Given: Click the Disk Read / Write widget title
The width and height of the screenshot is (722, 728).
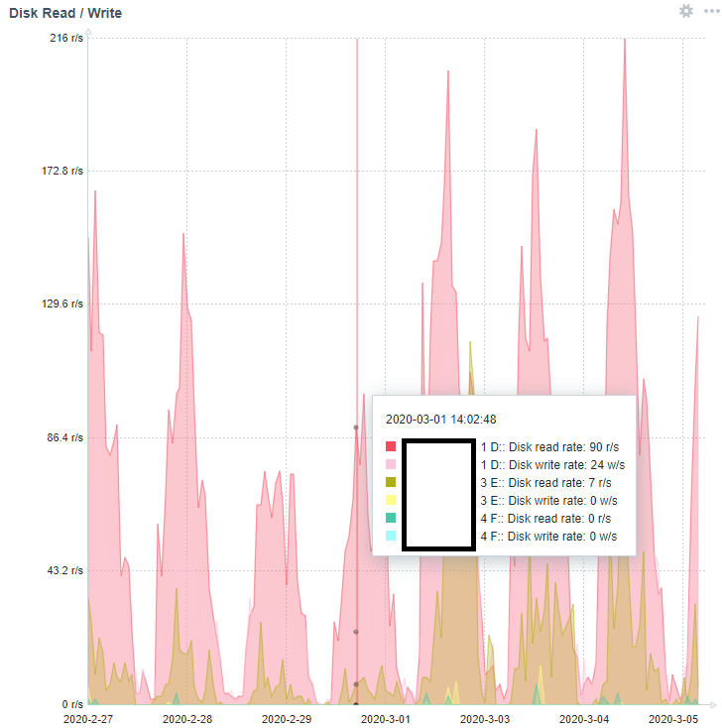Looking at the screenshot, I should tap(65, 13).
